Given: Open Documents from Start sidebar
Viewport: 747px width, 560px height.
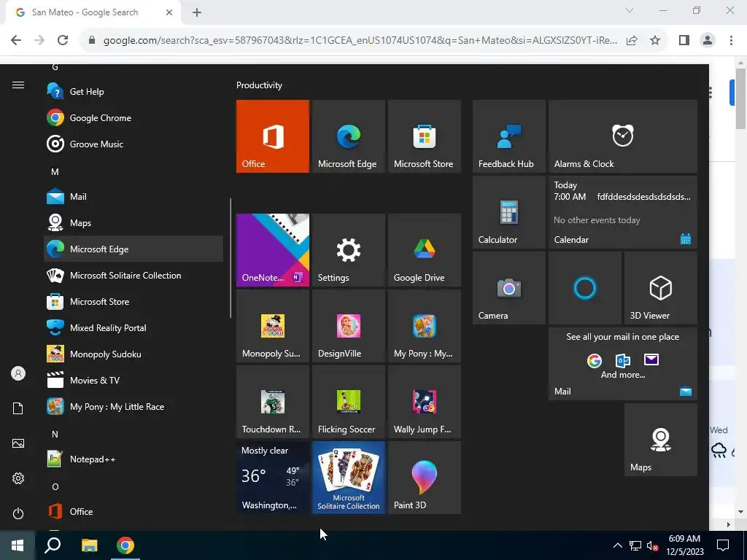Looking at the screenshot, I should tap(18, 408).
